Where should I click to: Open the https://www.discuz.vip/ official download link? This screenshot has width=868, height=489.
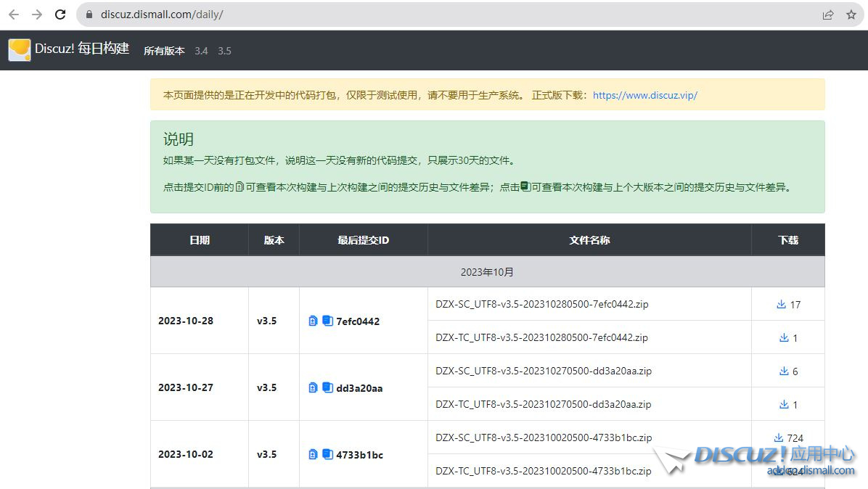click(x=645, y=95)
